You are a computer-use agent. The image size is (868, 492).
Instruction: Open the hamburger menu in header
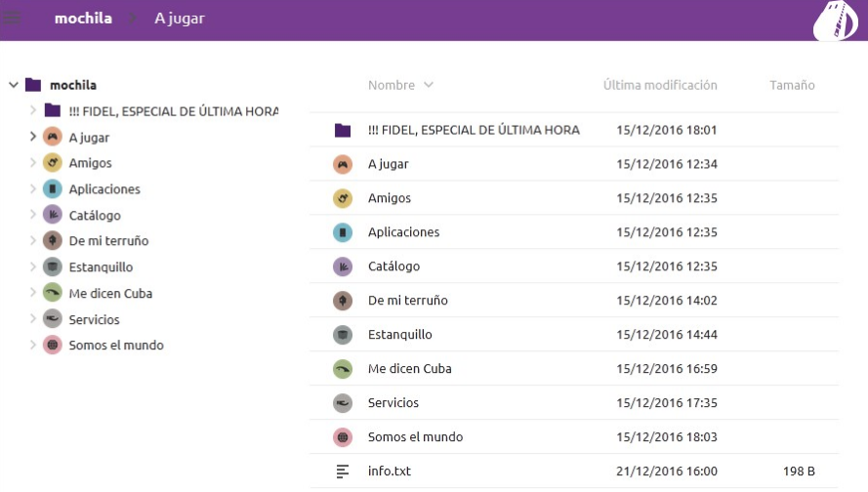(14, 18)
